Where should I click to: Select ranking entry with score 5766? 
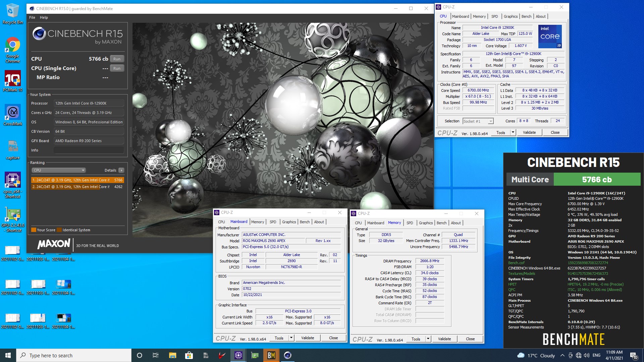[x=77, y=180]
